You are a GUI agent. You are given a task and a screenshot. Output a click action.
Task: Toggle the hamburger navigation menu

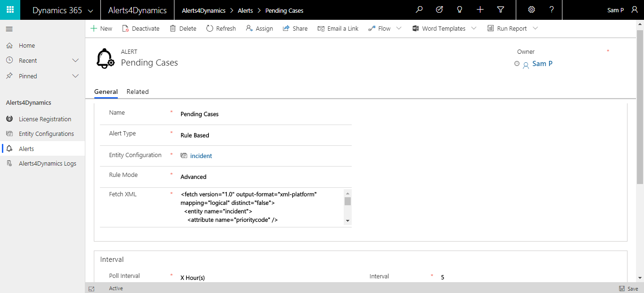[9, 29]
